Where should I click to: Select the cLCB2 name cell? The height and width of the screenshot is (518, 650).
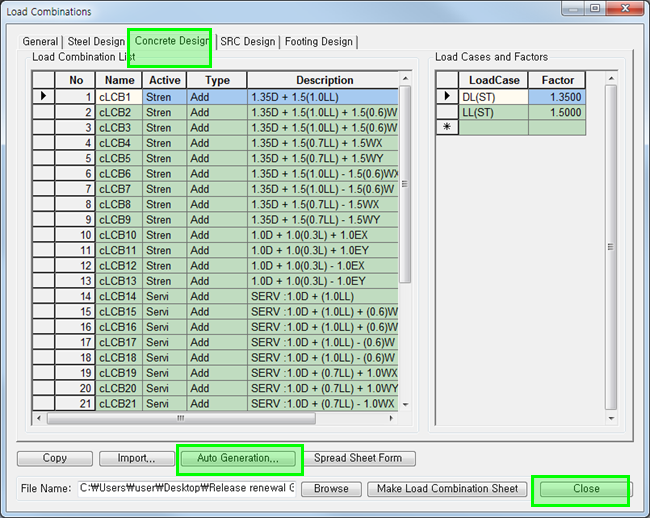[119, 112]
